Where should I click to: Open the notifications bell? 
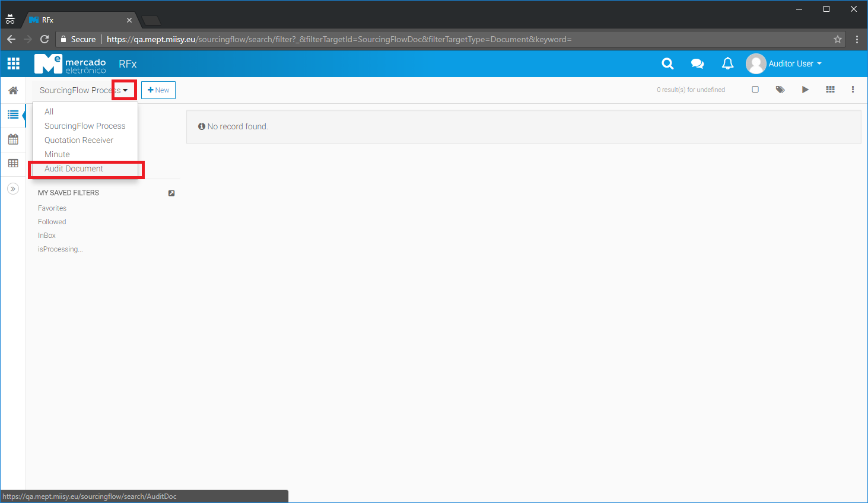(727, 63)
